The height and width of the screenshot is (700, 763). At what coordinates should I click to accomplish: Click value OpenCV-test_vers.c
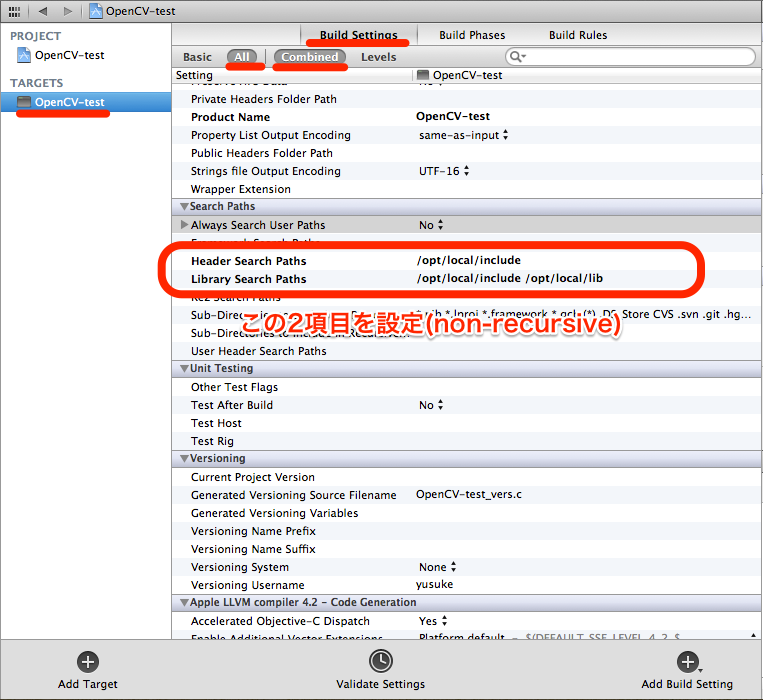[x=469, y=494]
